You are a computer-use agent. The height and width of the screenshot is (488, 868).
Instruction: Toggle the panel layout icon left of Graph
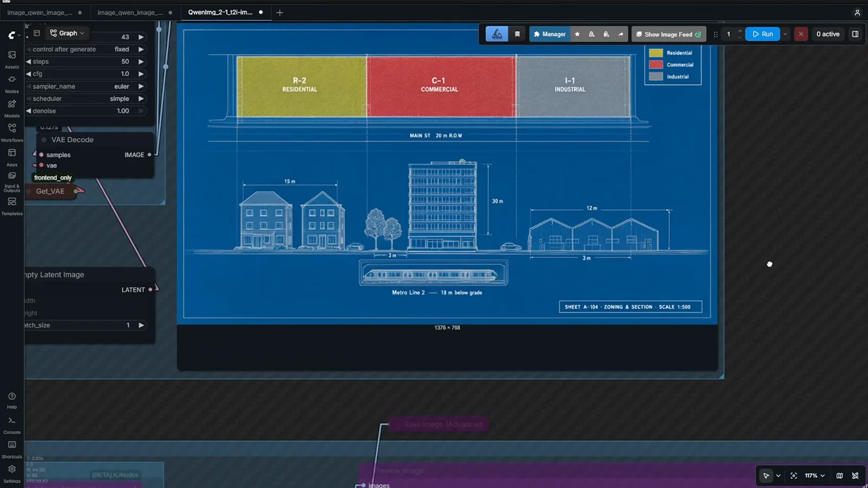(37, 33)
